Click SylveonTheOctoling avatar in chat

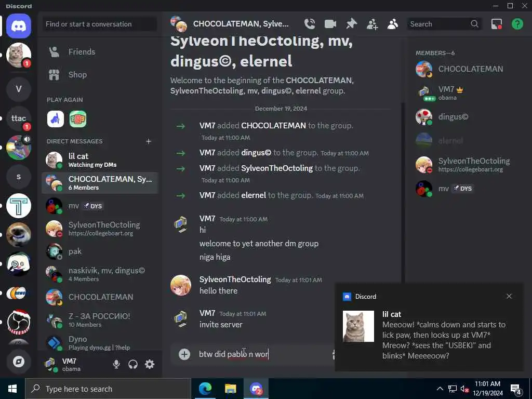point(180,285)
